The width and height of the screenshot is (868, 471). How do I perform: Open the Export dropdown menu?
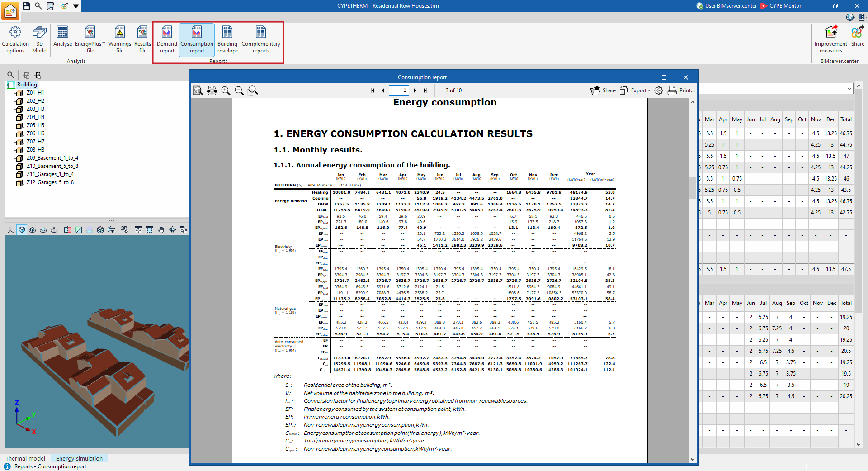point(635,90)
